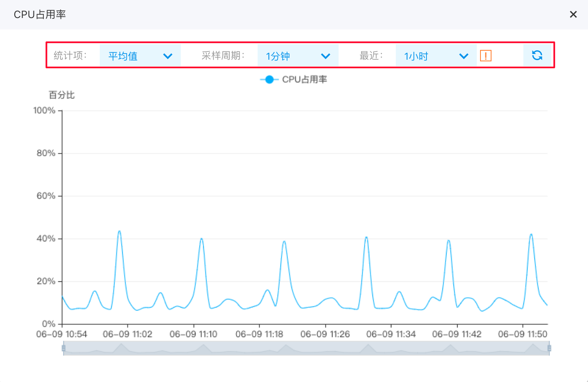Click the 20% y-axis label
The width and height of the screenshot is (588, 382).
click(x=46, y=281)
